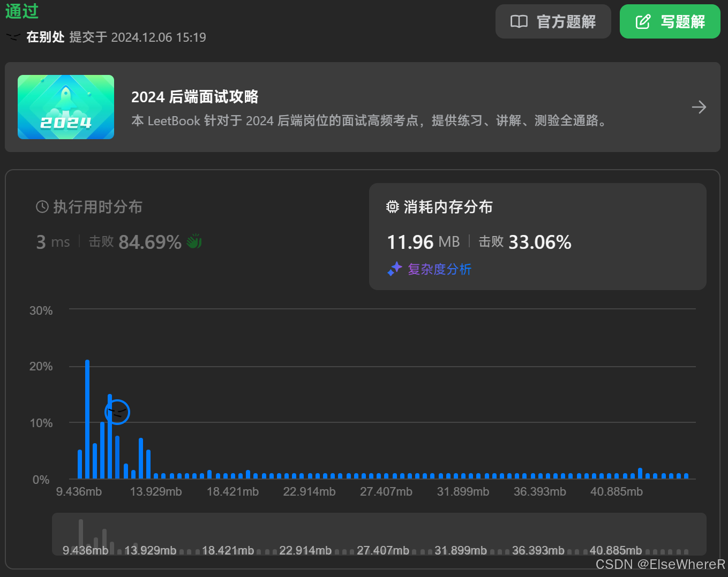Click the 27.407mb label on the chart axis
Image resolution: width=728 pixels, height=577 pixels.
[x=386, y=491]
